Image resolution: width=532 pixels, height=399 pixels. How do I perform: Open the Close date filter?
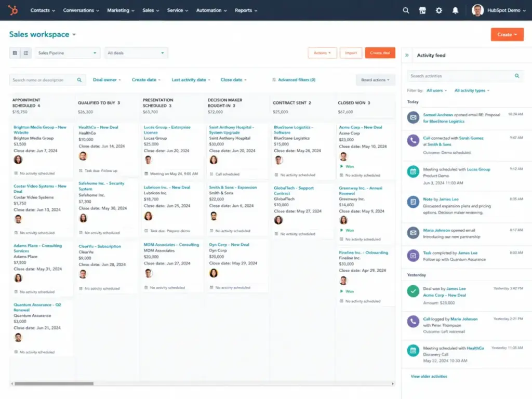(x=233, y=80)
